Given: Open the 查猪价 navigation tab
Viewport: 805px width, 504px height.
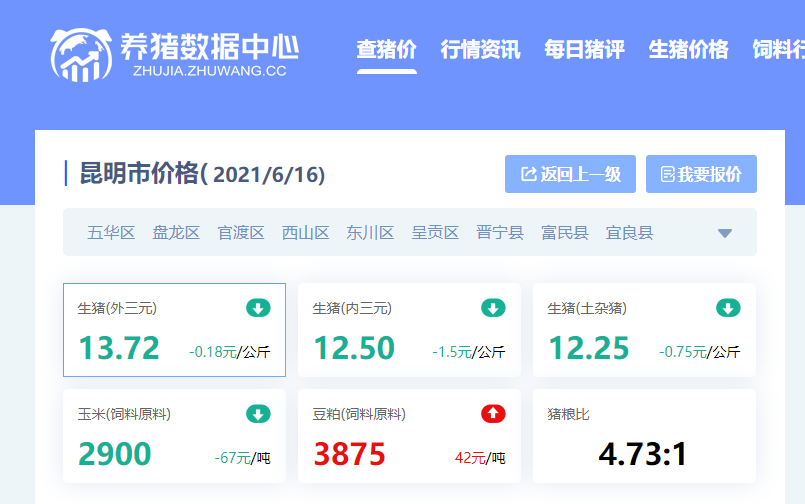Looking at the screenshot, I should click(387, 50).
